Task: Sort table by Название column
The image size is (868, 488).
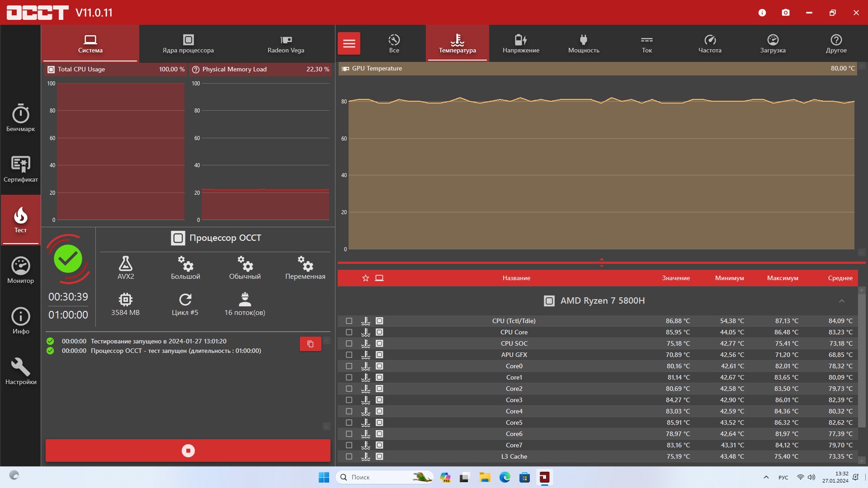Action: (x=516, y=278)
